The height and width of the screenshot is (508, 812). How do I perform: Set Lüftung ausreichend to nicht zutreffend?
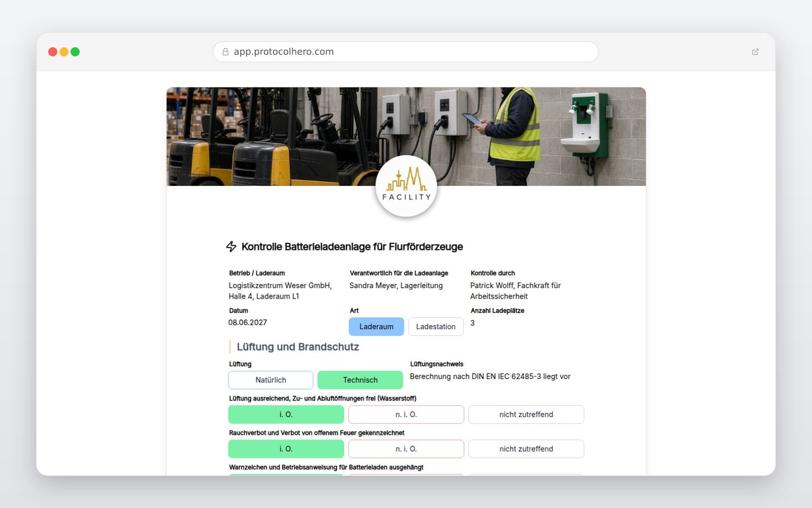(526, 415)
